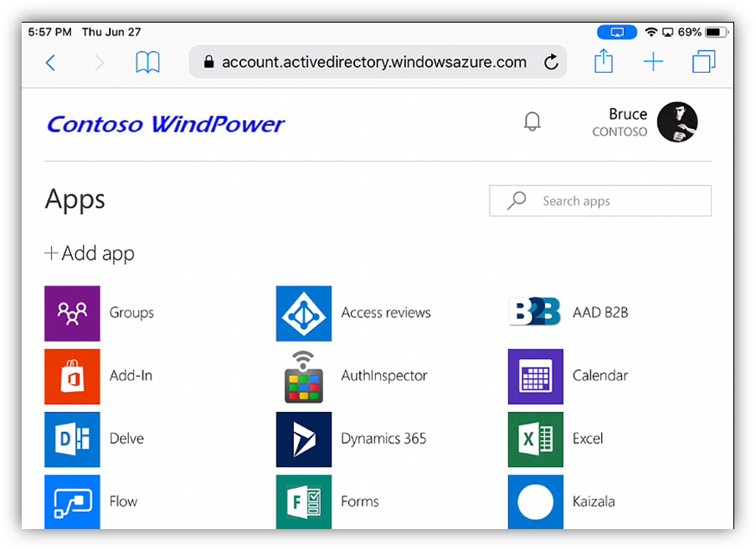Open Bruce's profile picture menu

click(677, 122)
